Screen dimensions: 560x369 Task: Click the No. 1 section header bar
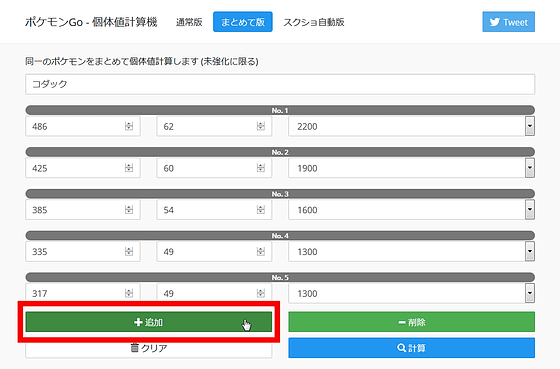point(280,110)
